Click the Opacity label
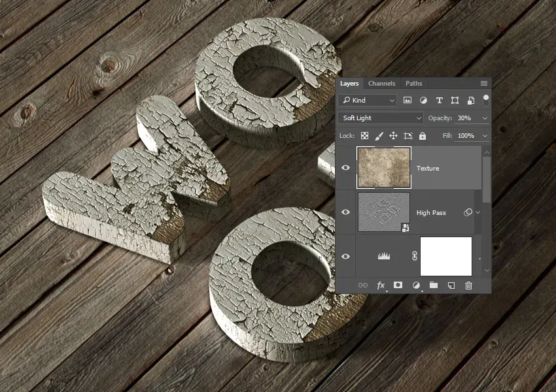The image size is (556, 392). (x=440, y=118)
